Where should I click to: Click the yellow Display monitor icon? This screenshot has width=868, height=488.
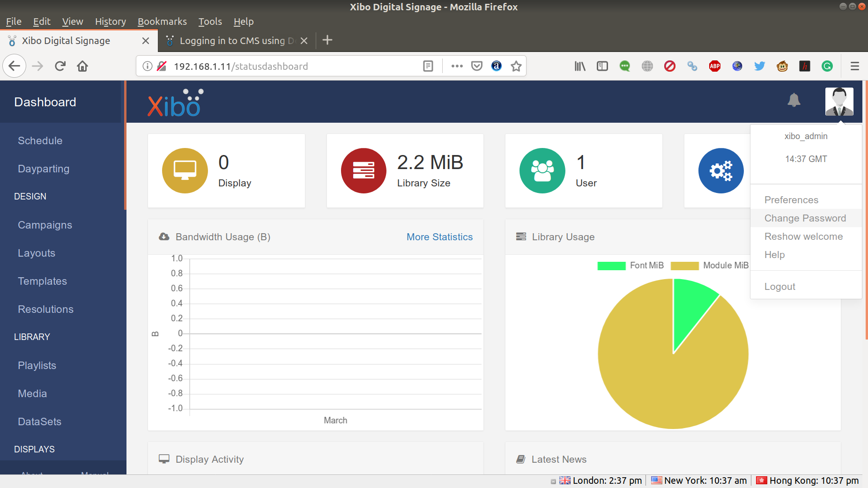(185, 170)
